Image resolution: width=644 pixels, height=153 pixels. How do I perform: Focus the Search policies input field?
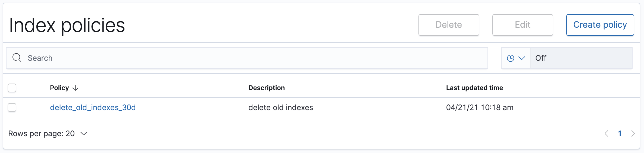pyautogui.click(x=247, y=58)
